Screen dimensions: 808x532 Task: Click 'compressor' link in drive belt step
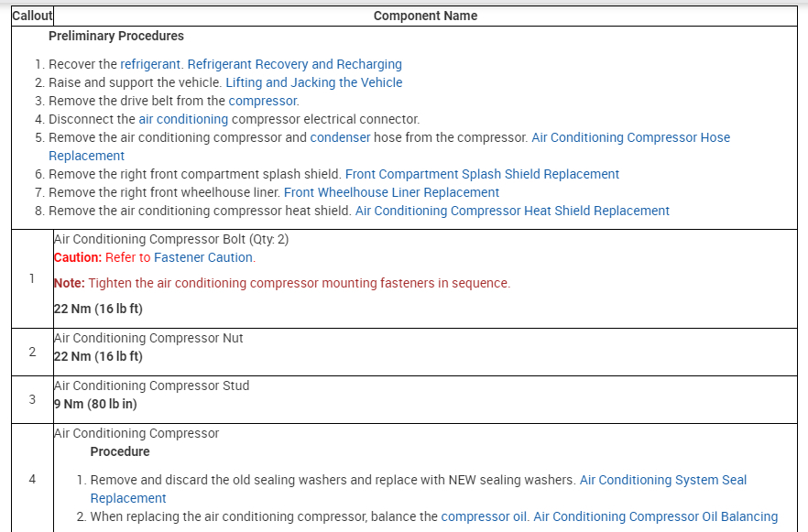263,101
